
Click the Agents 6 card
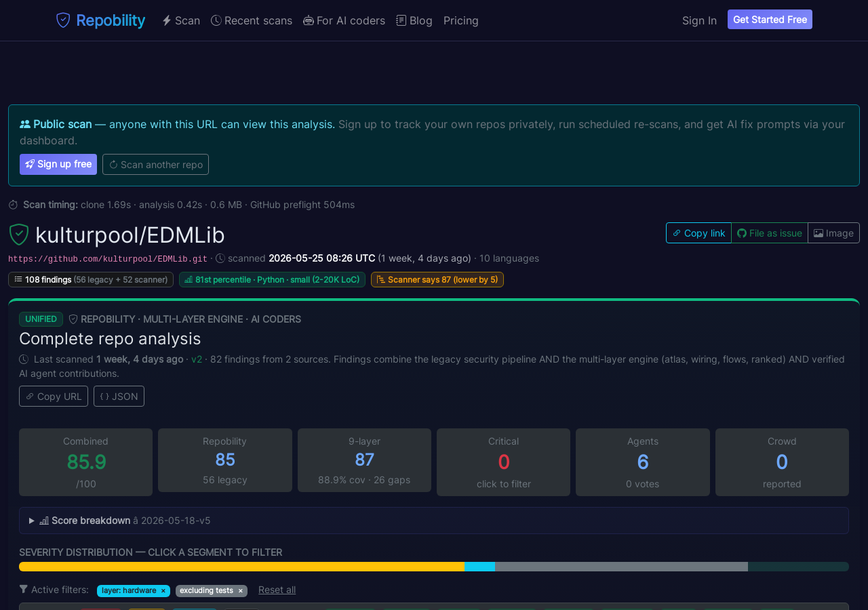(x=643, y=462)
